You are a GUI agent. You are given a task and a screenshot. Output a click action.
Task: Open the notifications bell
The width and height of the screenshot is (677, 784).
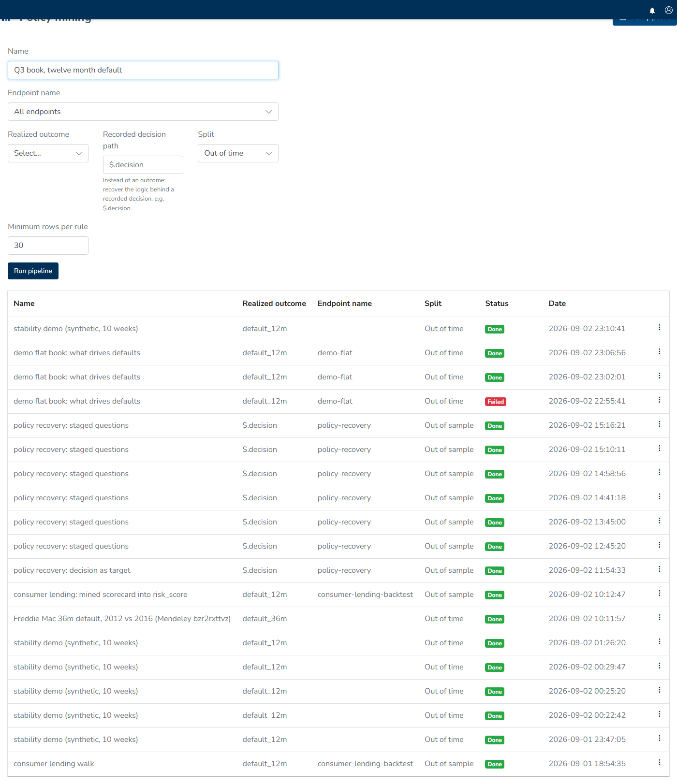pyautogui.click(x=652, y=10)
